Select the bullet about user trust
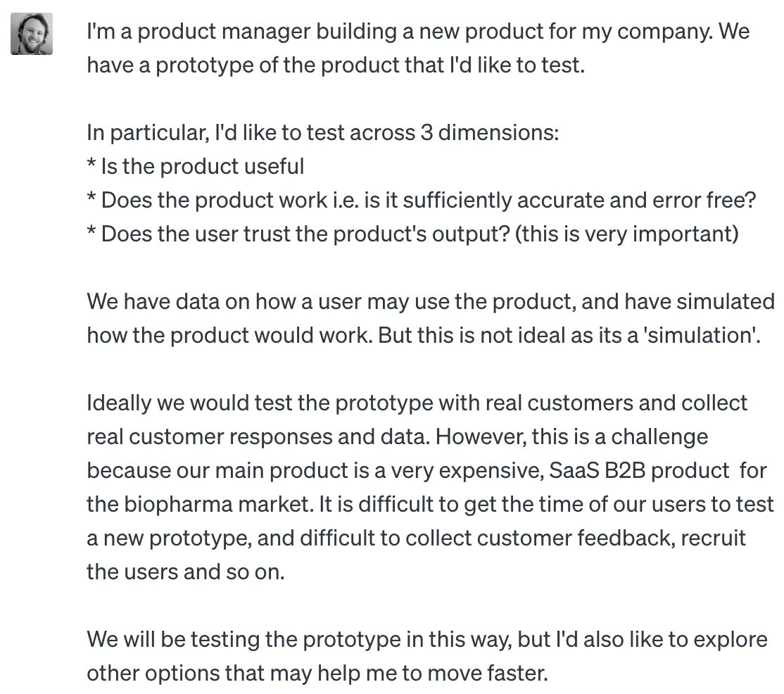The height and width of the screenshot is (694, 784). pos(412,234)
